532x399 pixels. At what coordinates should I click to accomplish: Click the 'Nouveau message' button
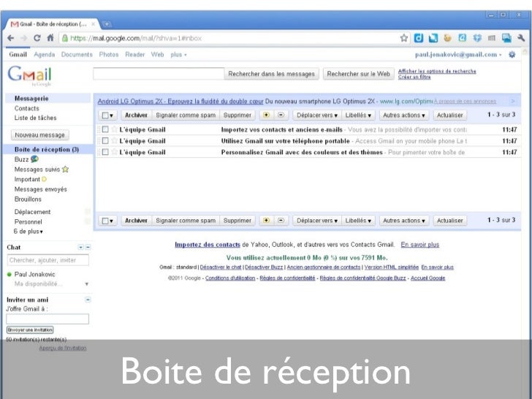(x=39, y=135)
